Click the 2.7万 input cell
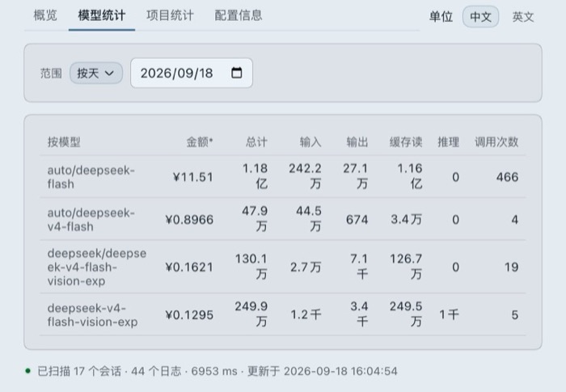 click(x=306, y=267)
